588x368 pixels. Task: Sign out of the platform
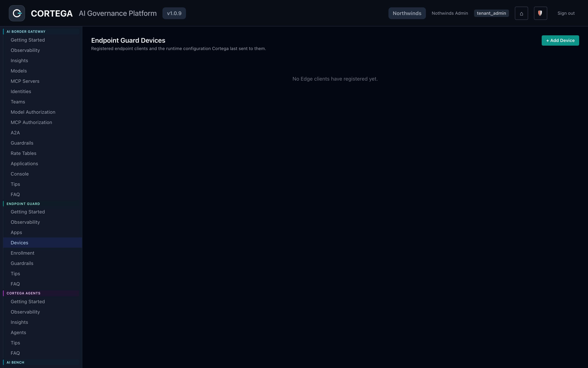pyautogui.click(x=566, y=13)
